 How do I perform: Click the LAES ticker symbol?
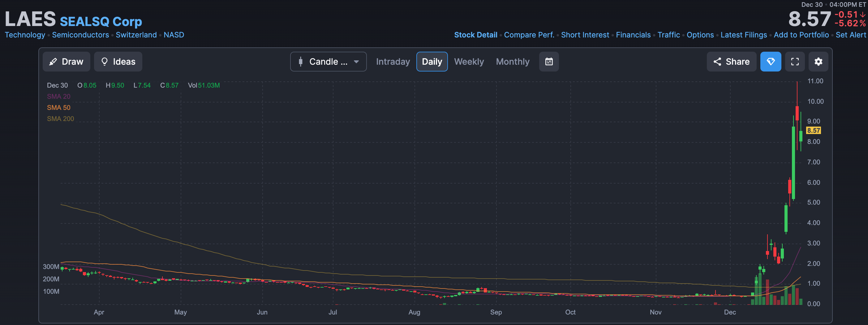pos(30,19)
